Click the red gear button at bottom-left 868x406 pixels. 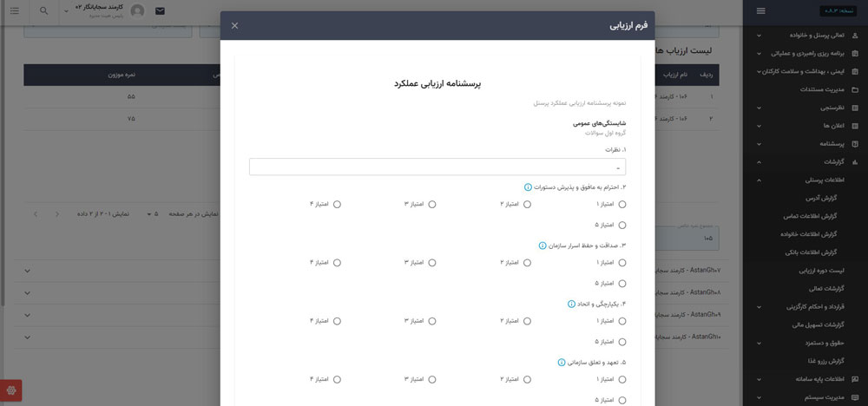click(x=11, y=390)
